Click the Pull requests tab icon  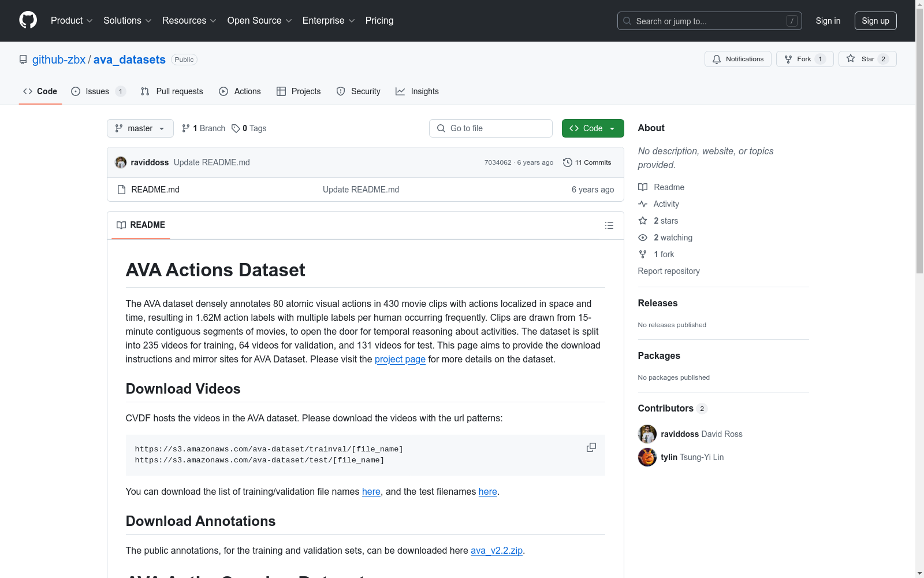pos(145,91)
